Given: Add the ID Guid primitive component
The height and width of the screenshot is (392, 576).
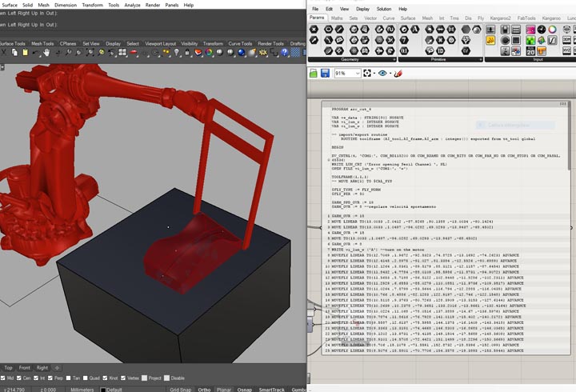Looking at the screenshot, I should 440,50.
